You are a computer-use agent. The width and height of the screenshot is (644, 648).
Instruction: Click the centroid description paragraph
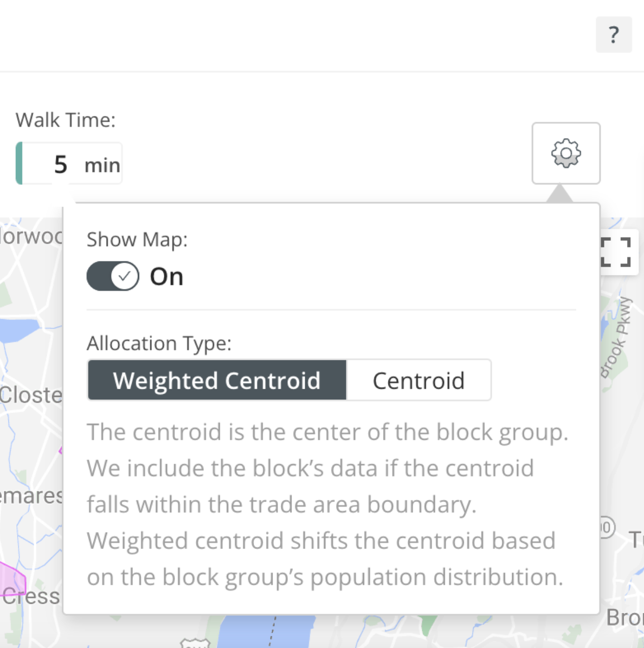327,504
